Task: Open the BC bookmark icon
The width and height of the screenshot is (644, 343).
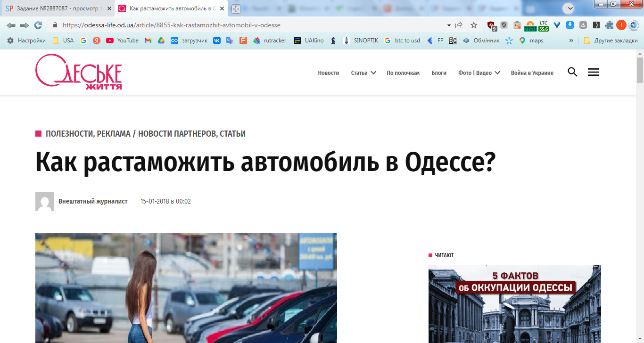Action: click(453, 41)
